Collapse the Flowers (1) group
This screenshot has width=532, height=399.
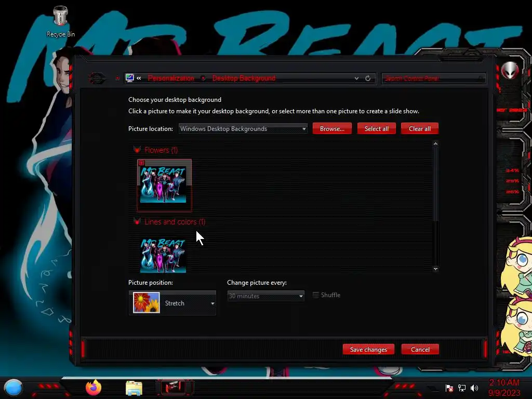[x=137, y=150]
